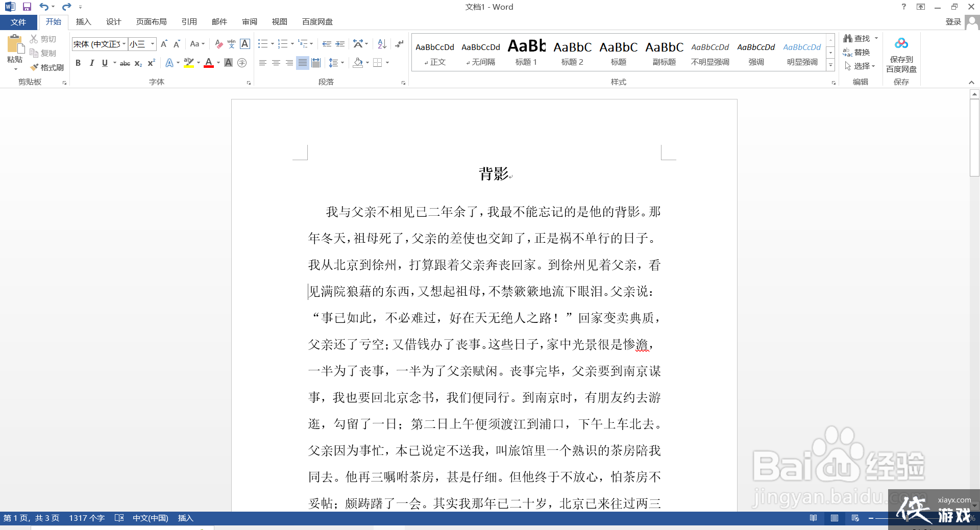Expand numbering list dropdown arrow
The height and width of the screenshot is (530, 980).
click(x=292, y=44)
